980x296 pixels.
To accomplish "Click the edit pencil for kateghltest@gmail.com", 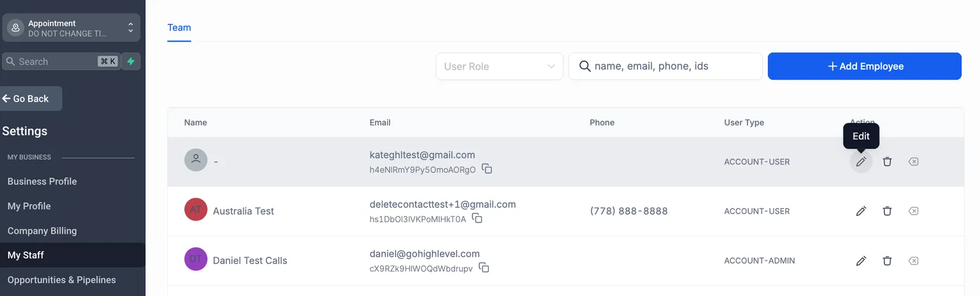I will point(861,161).
